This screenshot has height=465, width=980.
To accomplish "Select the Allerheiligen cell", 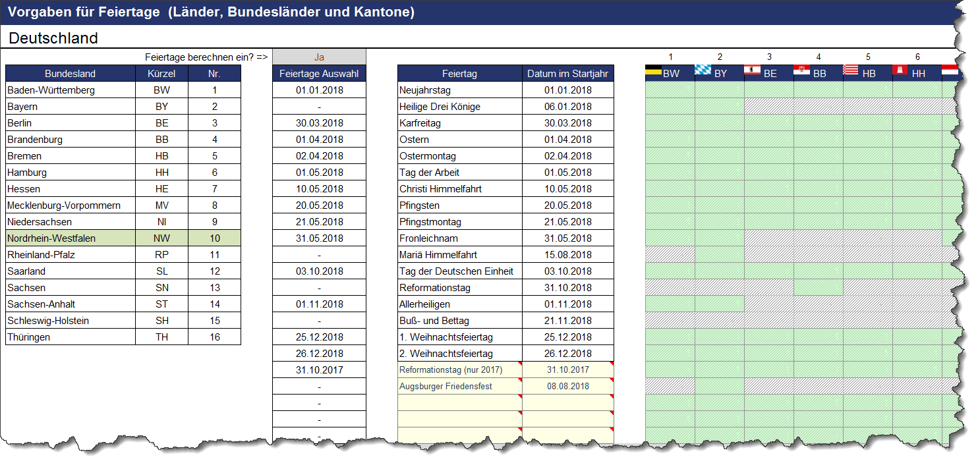I will pyautogui.click(x=460, y=304).
